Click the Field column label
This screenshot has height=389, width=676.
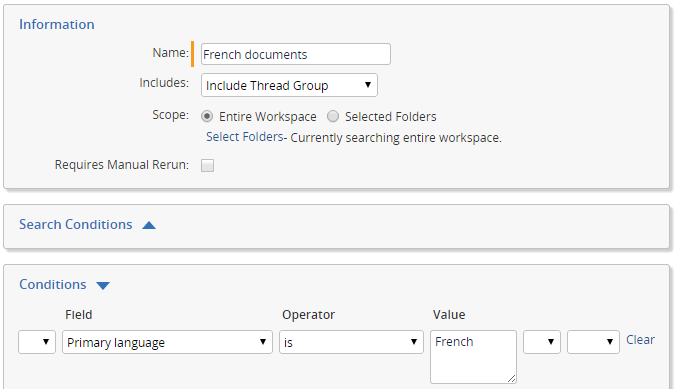tap(79, 315)
